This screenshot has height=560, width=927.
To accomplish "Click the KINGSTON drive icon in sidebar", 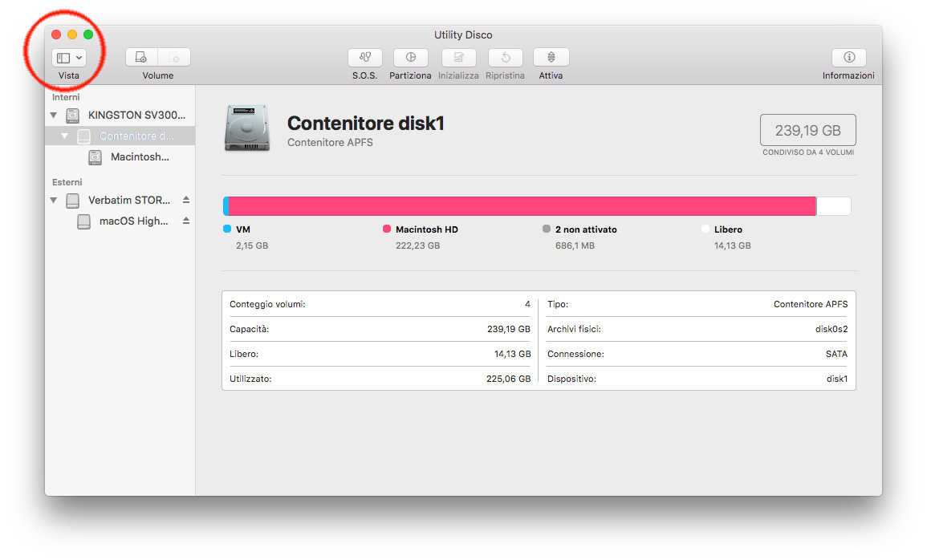I will [x=73, y=116].
